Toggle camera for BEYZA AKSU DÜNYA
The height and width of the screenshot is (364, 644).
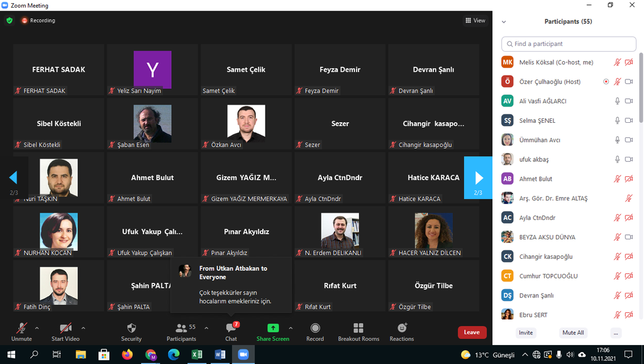tap(629, 237)
